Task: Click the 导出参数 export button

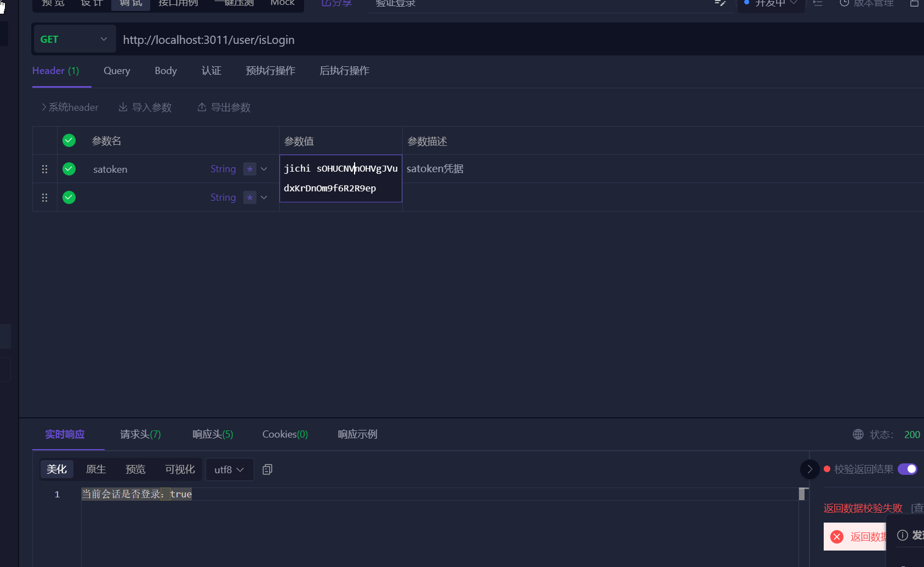Action: tap(224, 107)
